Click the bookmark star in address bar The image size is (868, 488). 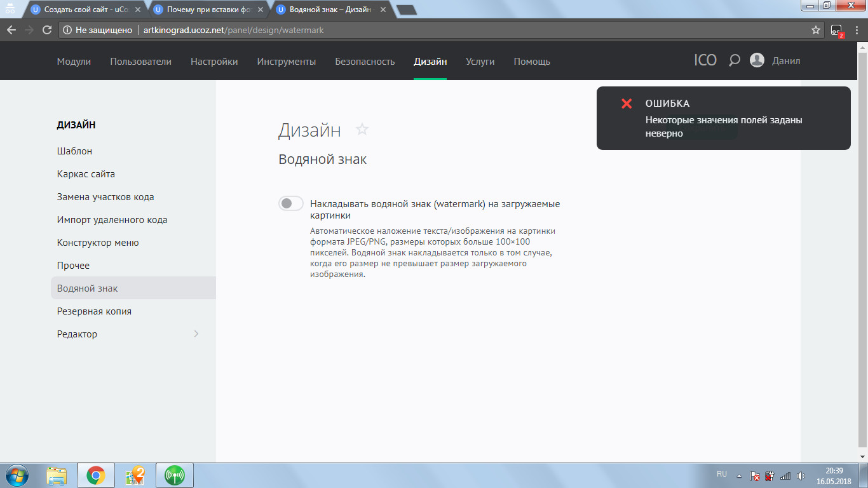816,30
